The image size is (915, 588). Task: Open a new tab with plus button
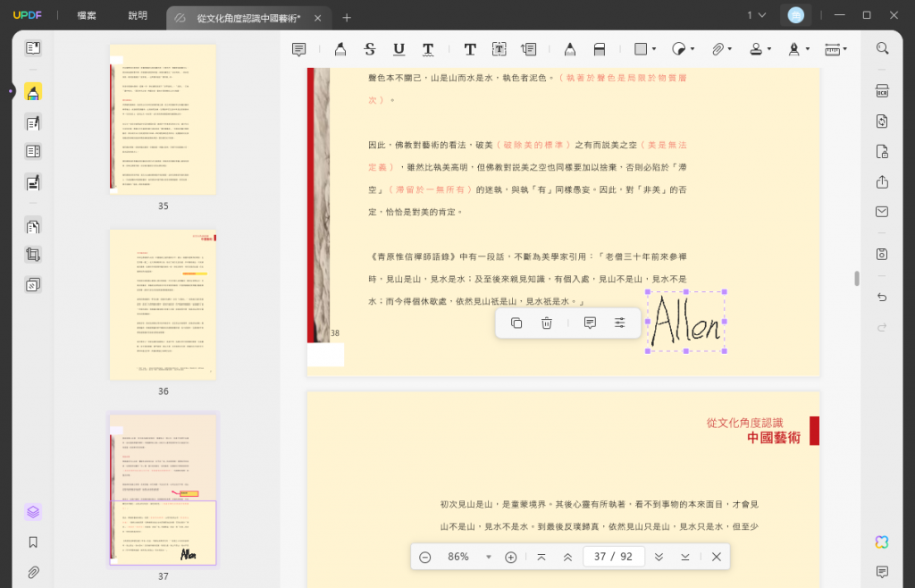tap(347, 18)
